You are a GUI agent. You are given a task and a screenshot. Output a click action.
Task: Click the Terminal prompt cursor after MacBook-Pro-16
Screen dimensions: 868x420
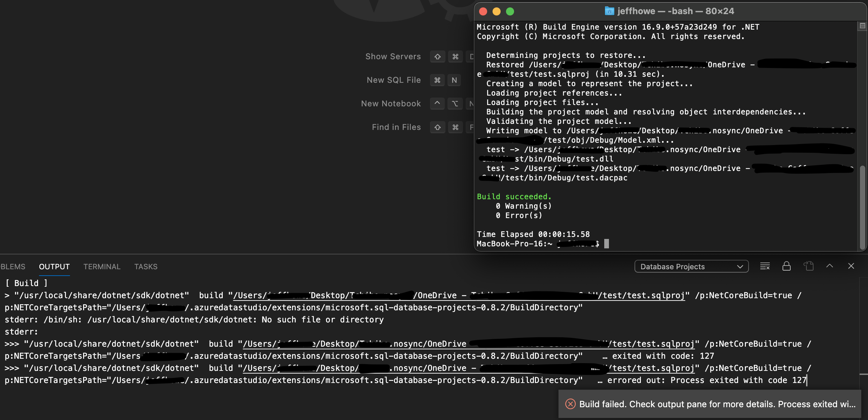pos(607,243)
